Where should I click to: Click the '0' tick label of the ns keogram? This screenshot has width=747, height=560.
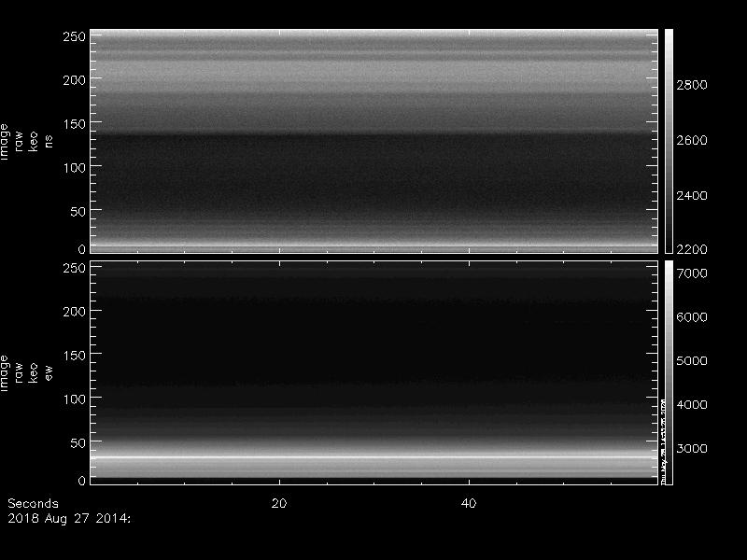pyautogui.click(x=82, y=249)
